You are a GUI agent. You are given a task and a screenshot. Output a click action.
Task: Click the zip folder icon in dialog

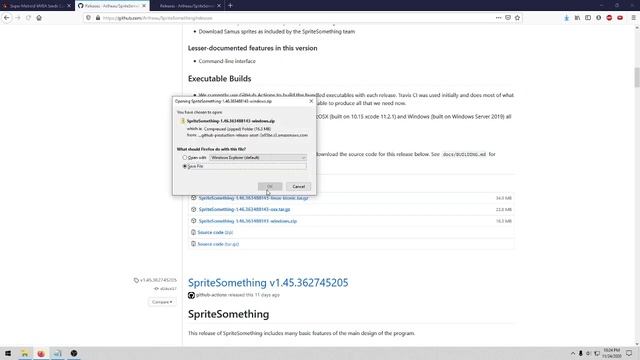[183, 121]
